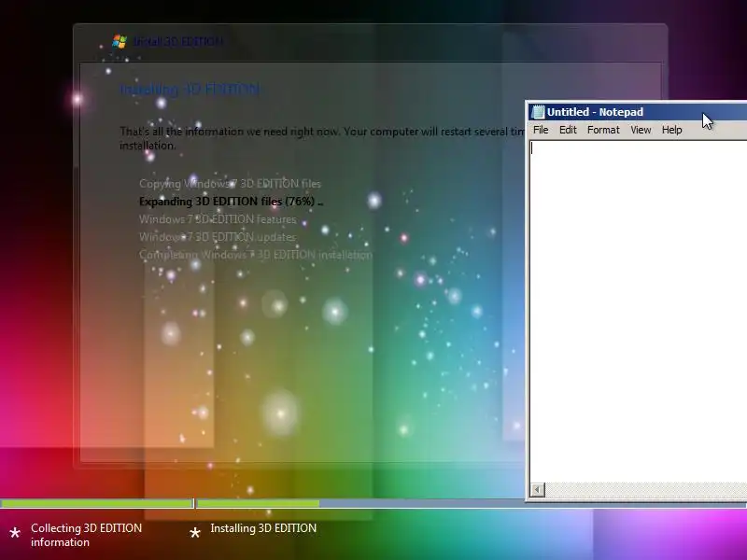Click the Notepad horizontal scrollbar left arrow
The width and height of the screenshot is (747, 560).
(x=538, y=489)
